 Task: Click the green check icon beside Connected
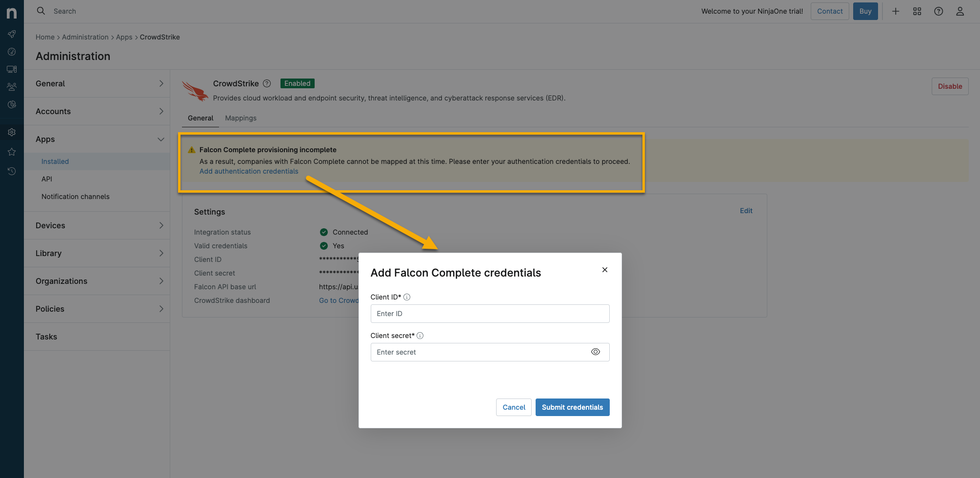click(324, 232)
